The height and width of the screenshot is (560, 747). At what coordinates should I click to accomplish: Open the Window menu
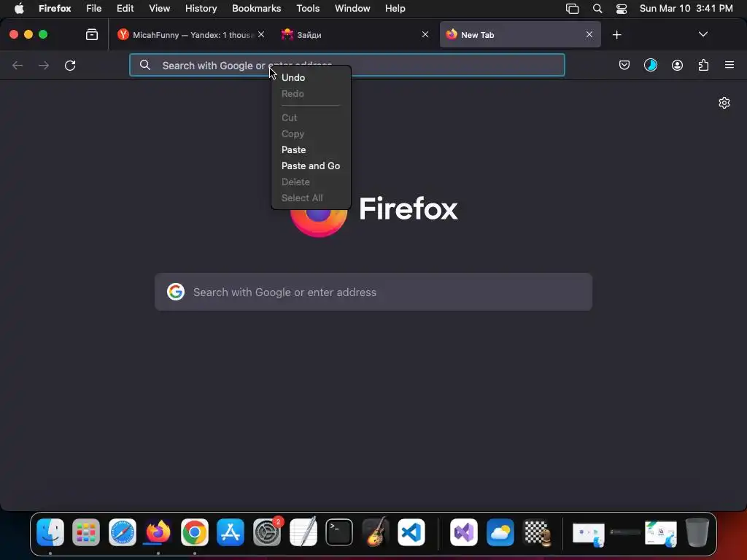[x=352, y=8]
